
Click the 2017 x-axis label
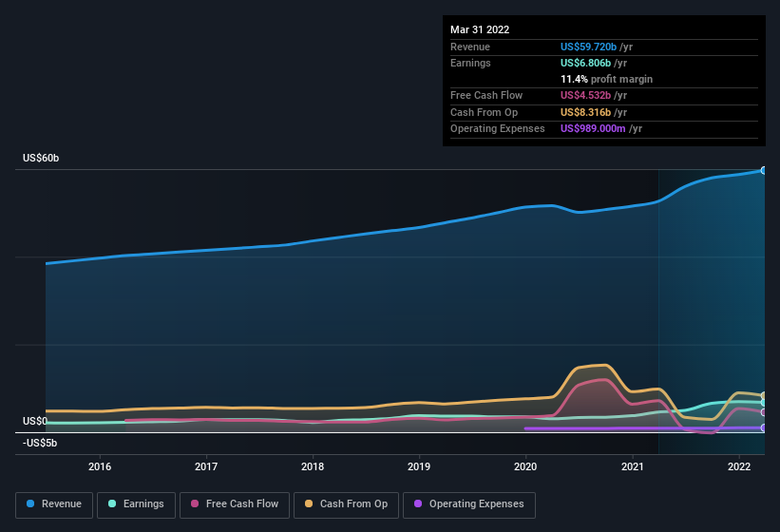pyautogui.click(x=206, y=466)
